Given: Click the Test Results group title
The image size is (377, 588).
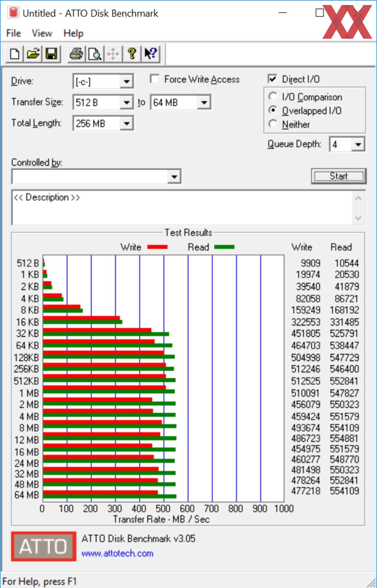Looking at the screenshot, I should point(188,233).
